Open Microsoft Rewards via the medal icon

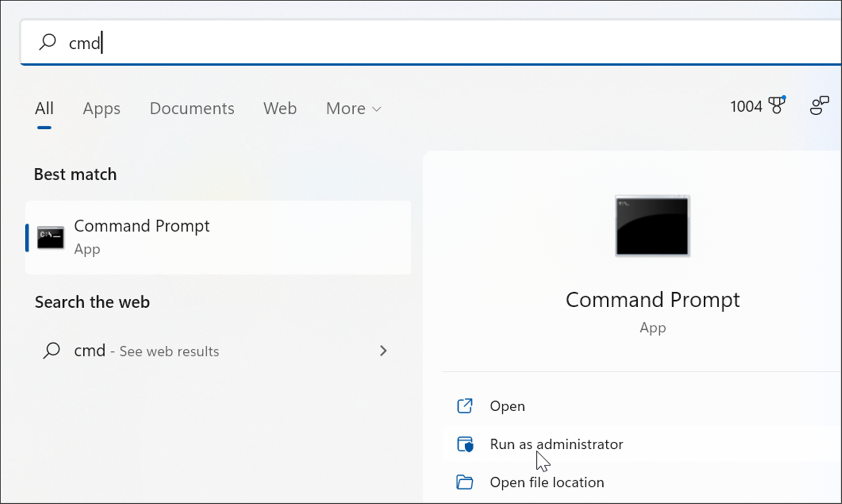click(776, 105)
